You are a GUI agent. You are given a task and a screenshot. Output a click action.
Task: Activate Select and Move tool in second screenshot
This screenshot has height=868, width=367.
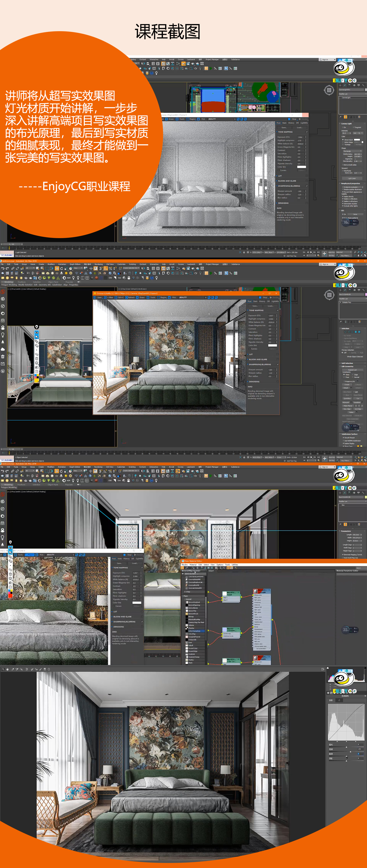(x=57, y=269)
